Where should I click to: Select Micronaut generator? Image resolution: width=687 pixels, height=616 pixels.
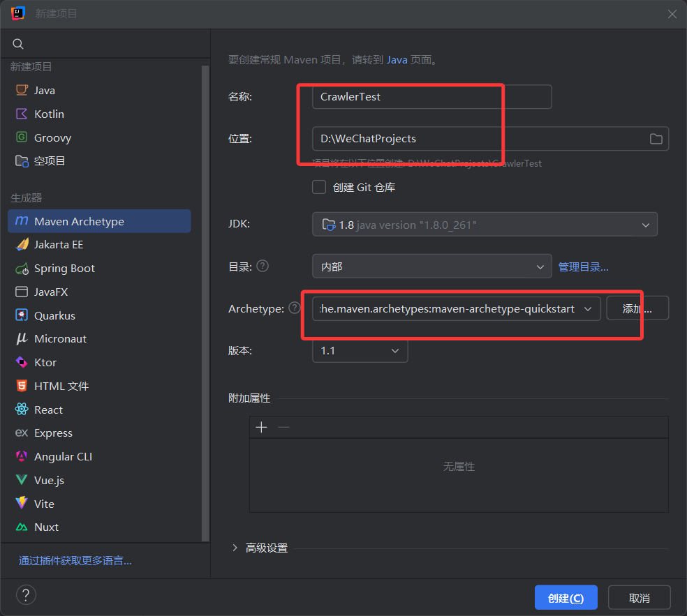click(99, 339)
